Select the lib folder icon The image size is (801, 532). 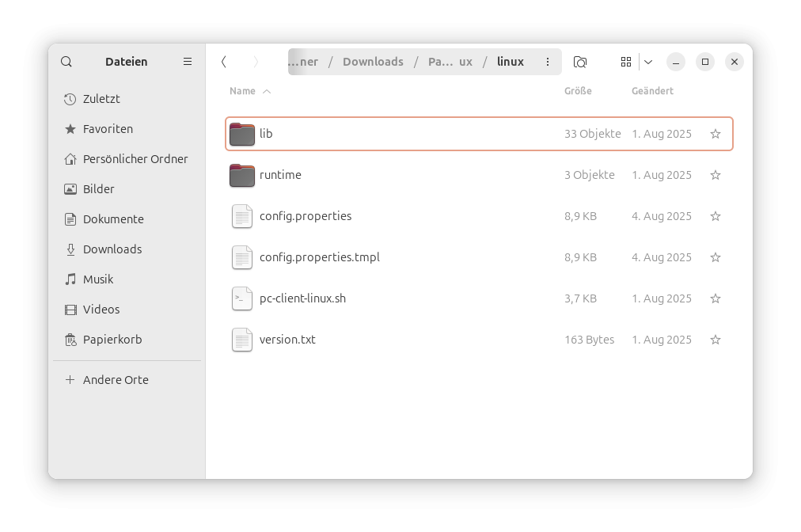pos(242,134)
